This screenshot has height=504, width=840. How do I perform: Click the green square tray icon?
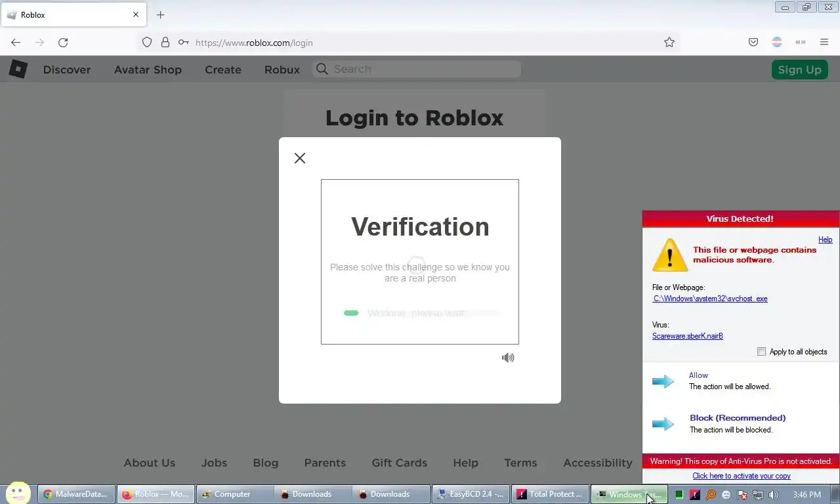coord(679,495)
